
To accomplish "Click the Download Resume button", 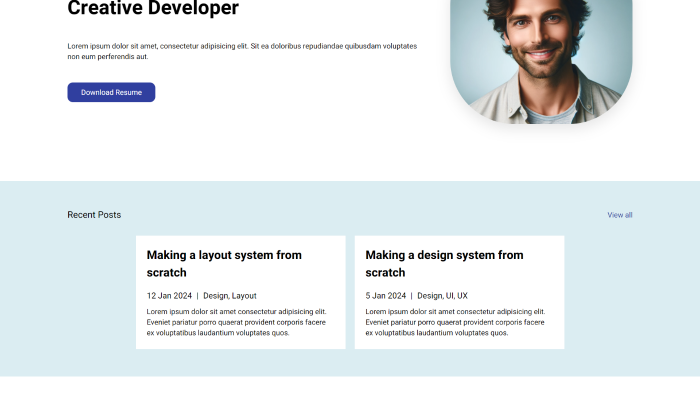I will coord(111,92).
